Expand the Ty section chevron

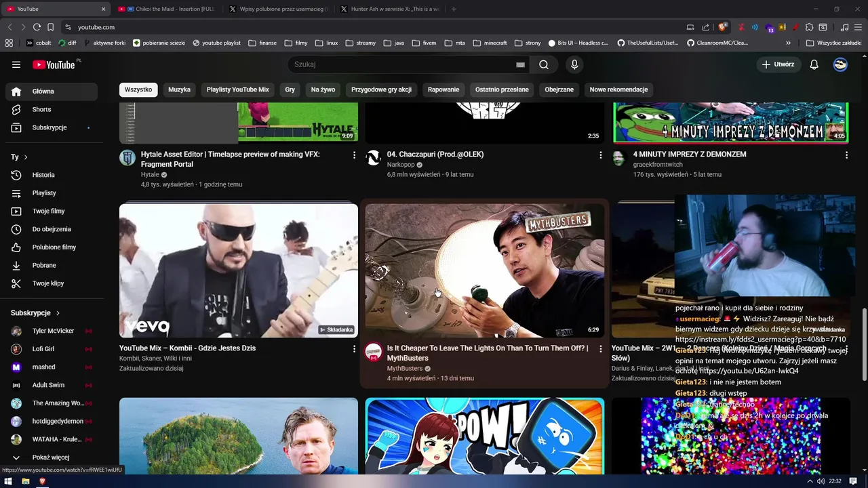point(26,157)
